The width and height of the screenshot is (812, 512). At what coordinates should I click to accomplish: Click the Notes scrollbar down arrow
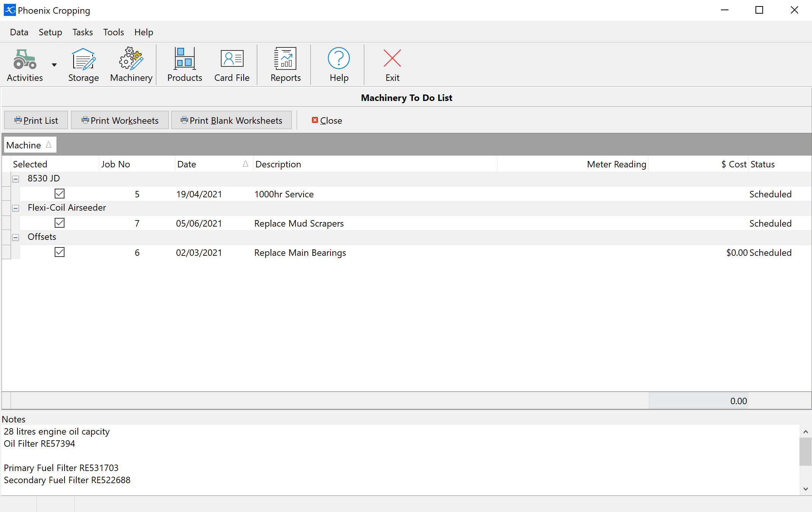coord(806,489)
